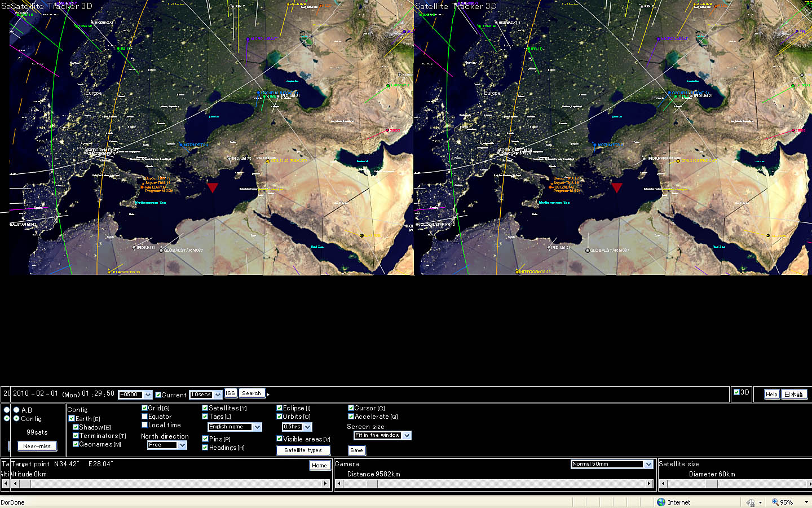The height and width of the screenshot is (508, 812).
Task: Click the 99sats count text
Action: click(37, 432)
